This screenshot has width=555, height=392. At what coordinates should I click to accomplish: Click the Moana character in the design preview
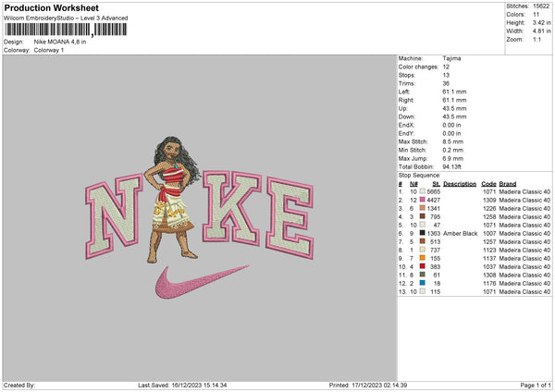174,200
